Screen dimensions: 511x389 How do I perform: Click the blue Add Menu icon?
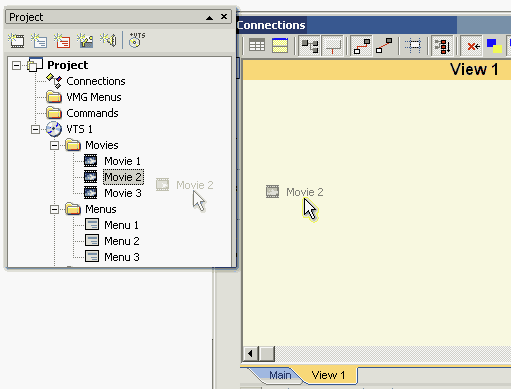pos(39,40)
